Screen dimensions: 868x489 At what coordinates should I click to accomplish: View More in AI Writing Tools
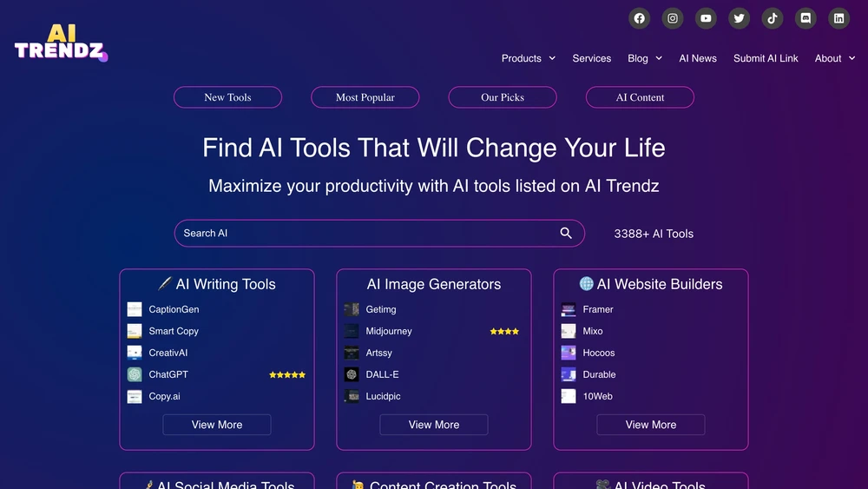[217, 425]
